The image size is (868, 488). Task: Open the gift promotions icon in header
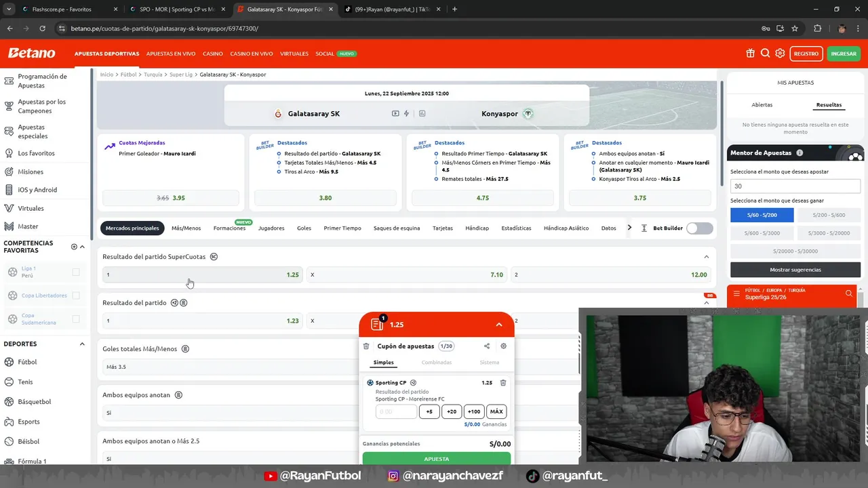(x=750, y=54)
